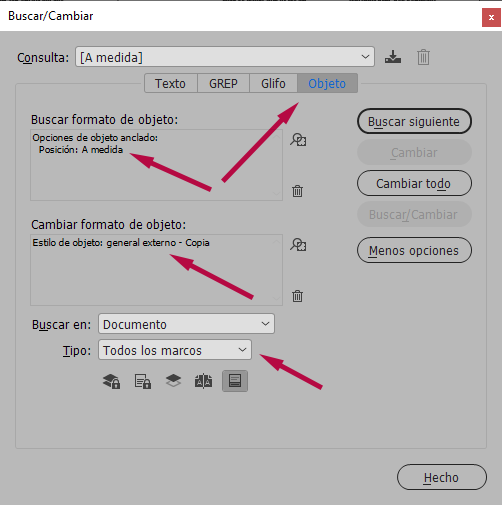Open the Consulta query dropdown
Viewport: 502px width, 505px height.
pos(225,57)
